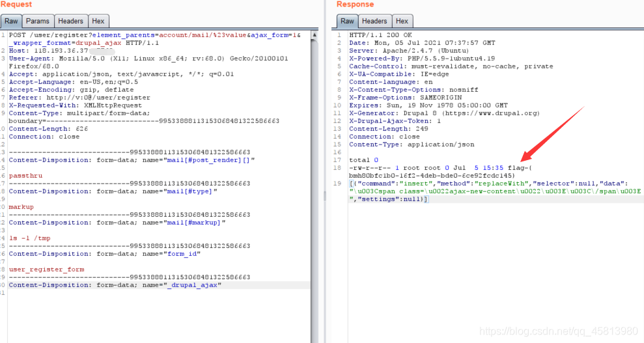Viewport: 644px width, 343px height.
Task: Click the Content-Length: 626 line
Action: click(48, 128)
